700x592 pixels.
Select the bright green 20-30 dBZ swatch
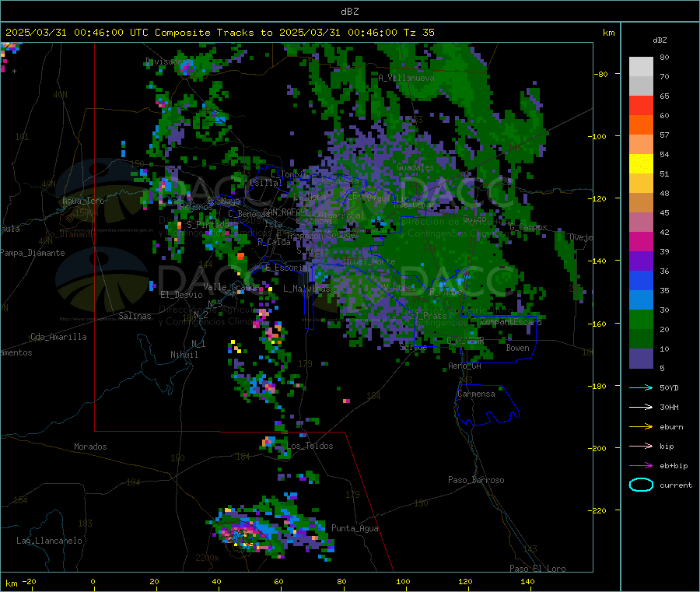coord(641,319)
